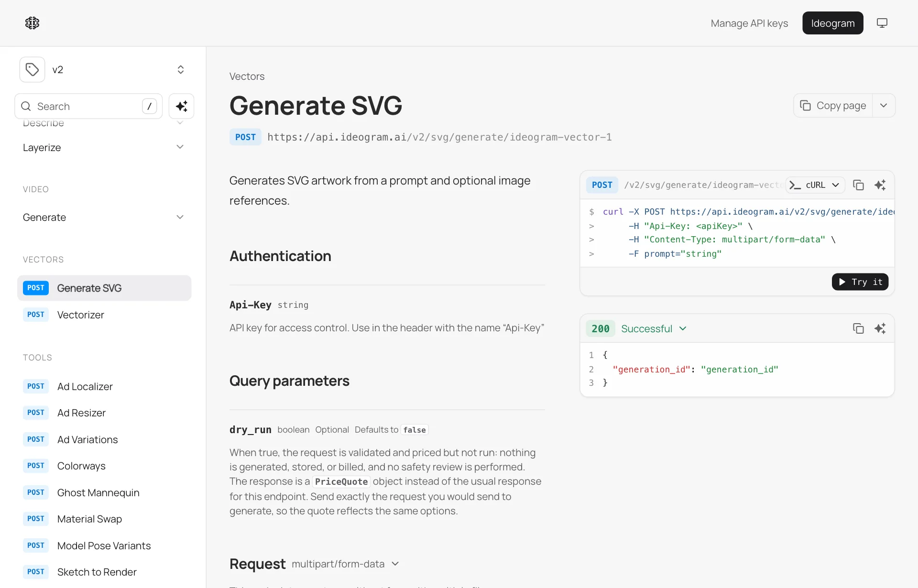The height and width of the screenshot is (588, 918).
Task: Click the slash shortcut key in Search
Action: coord(150,106)
